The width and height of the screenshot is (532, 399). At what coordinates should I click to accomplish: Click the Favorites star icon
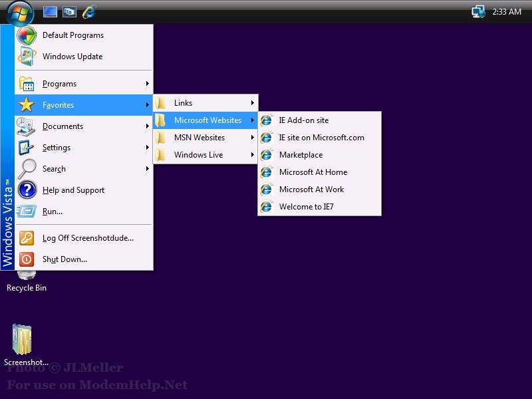pyautogui.click(x=27, y=105)
